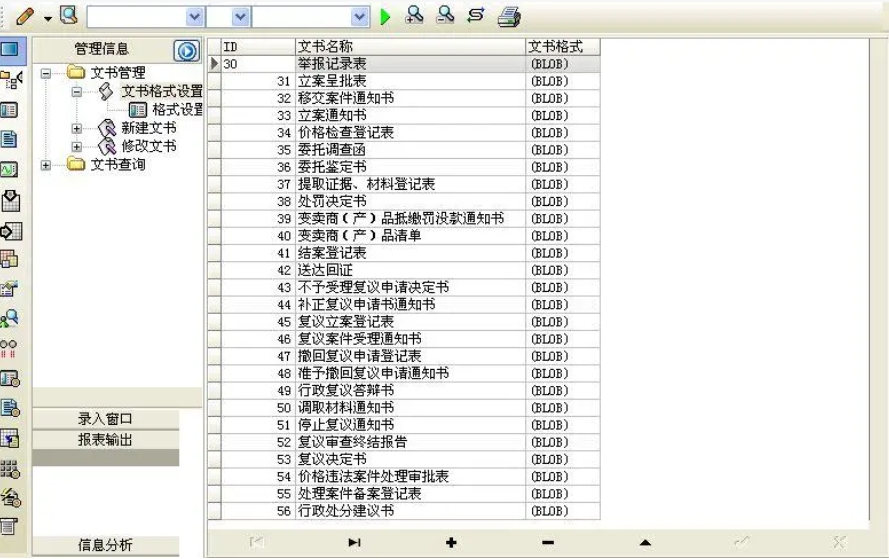The image size is (889, 559).
Task: Click the sidebar folder tree structure icon
Action: tap(11, 79)
